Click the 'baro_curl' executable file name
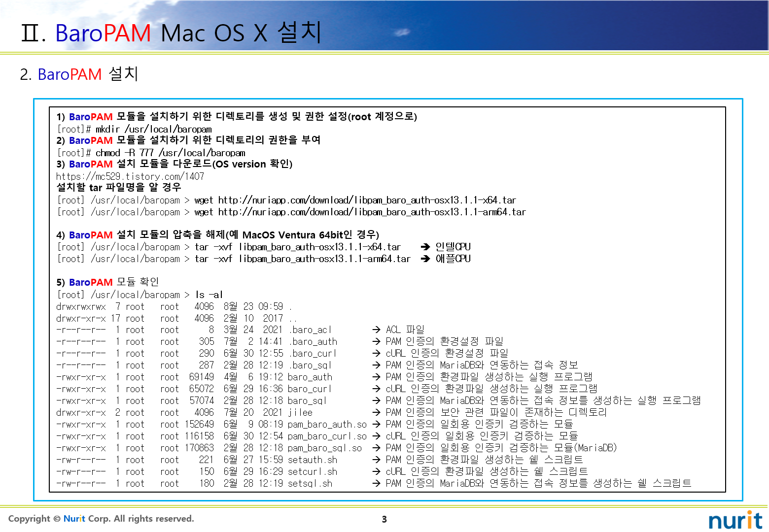 pyautogui.click(x=310, y=389)
